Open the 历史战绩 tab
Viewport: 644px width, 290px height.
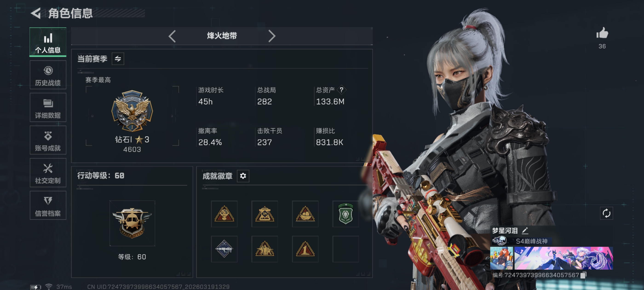(x=48, y=75)
